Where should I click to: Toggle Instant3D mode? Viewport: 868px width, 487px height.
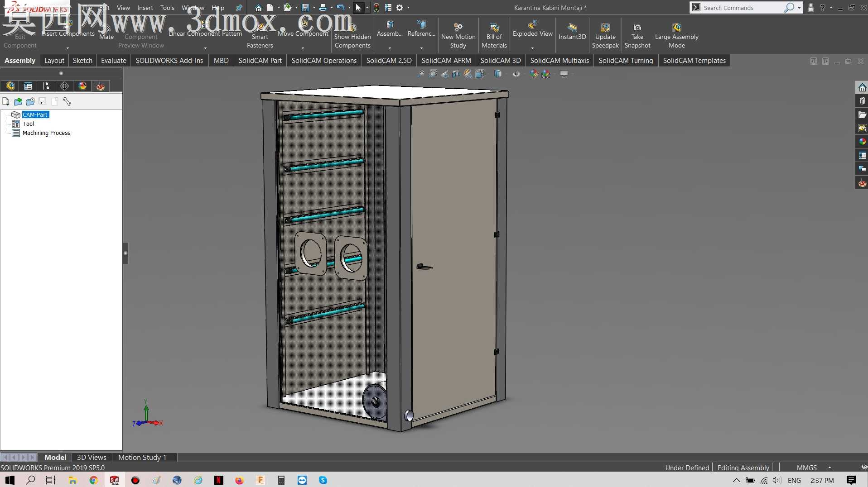click(572, 32)
